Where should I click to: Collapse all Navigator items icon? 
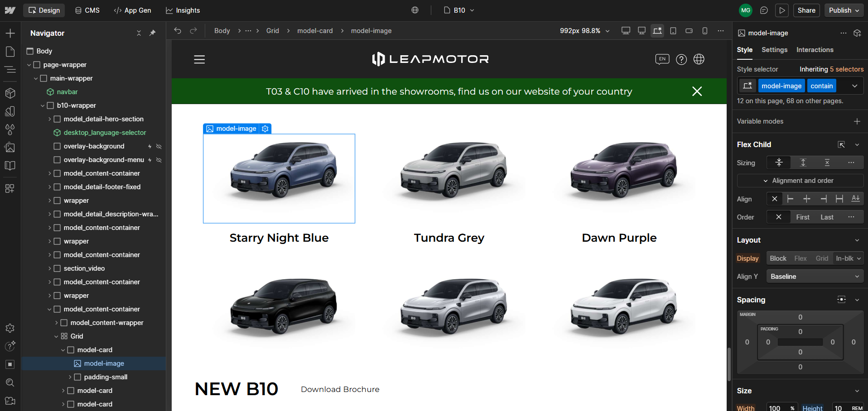click(x=139, y=33)
